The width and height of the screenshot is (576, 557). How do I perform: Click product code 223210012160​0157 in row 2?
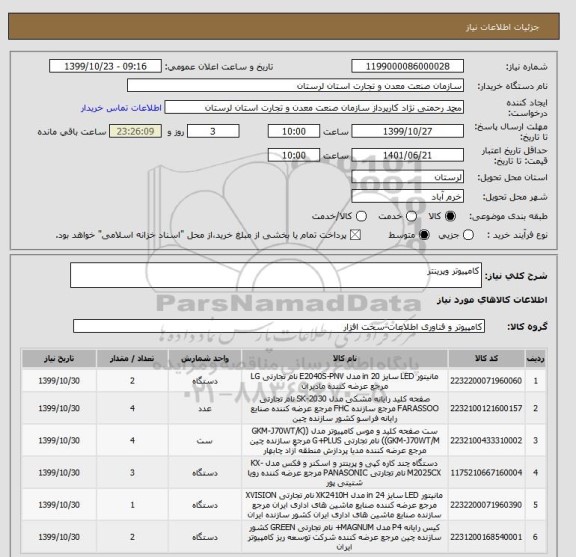click(x=486, y=408)
